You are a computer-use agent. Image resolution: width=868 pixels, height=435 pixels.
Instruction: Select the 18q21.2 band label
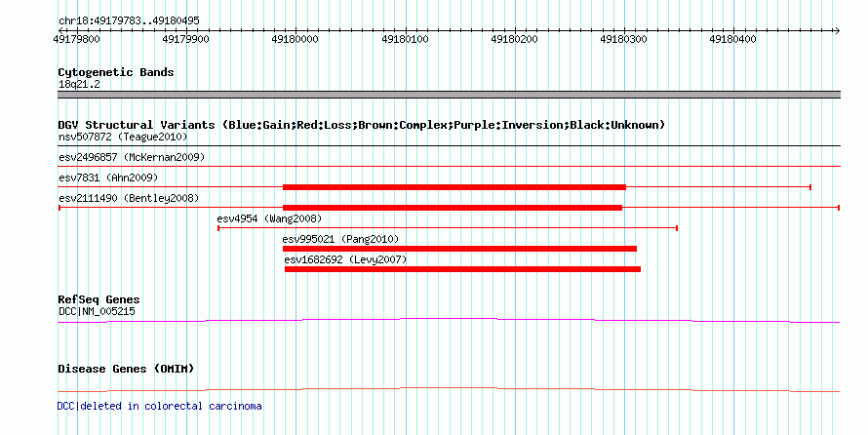pyautogui.click(x=79, y=84)
